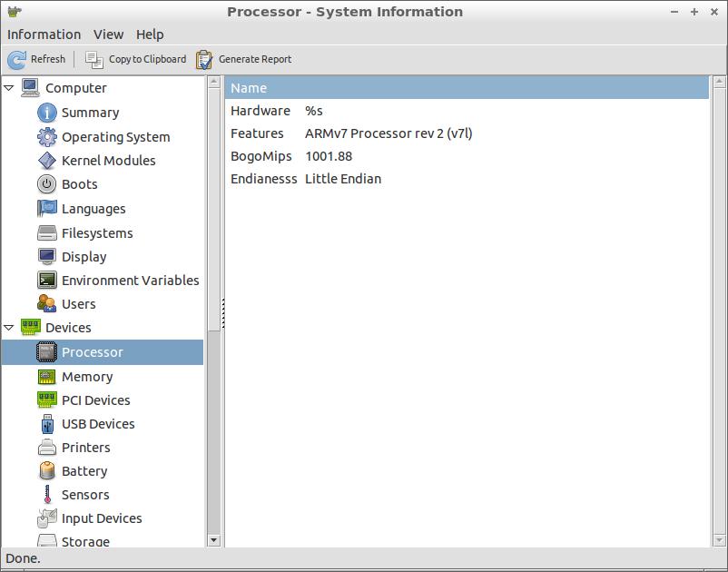Click the Name column header
Viewport: 728px width, 572px height.
(467, 88)
